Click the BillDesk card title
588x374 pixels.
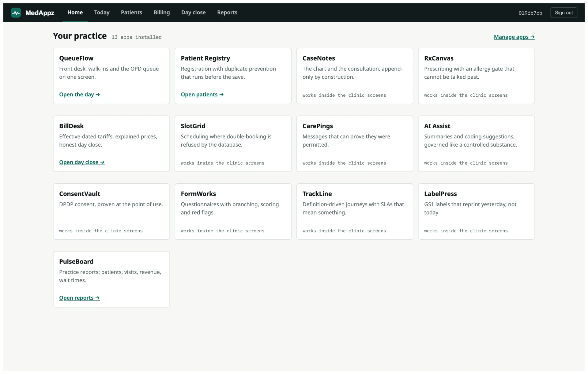tap(71, 126)
